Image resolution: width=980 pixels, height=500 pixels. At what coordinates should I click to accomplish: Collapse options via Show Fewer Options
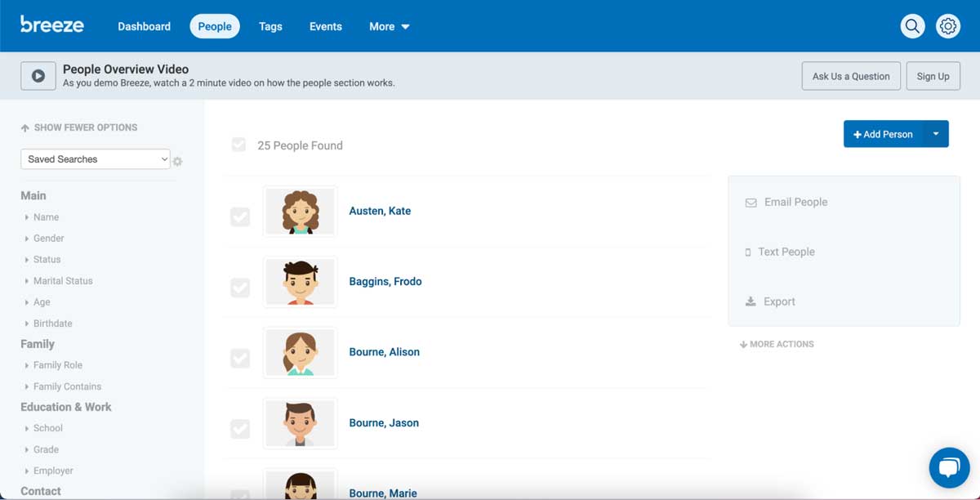click(x=78, y=127)
